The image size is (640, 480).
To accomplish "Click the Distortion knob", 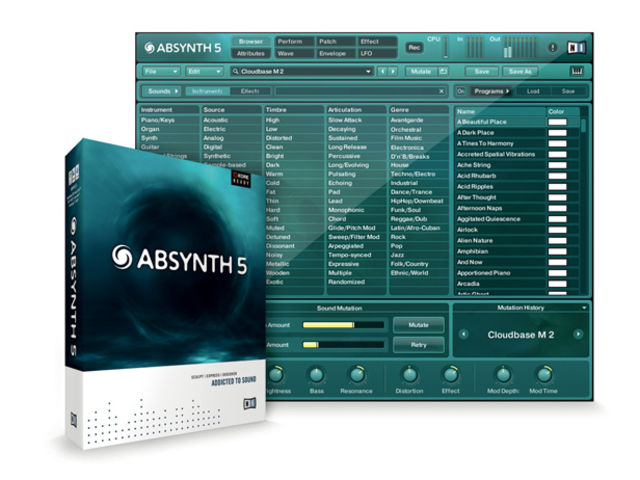I will (409, 375).
